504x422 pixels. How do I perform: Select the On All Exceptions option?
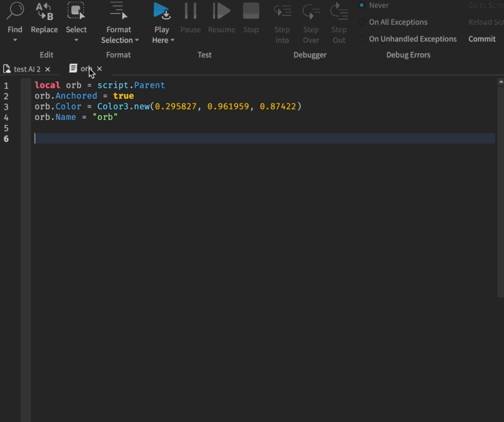coord(362,22)
